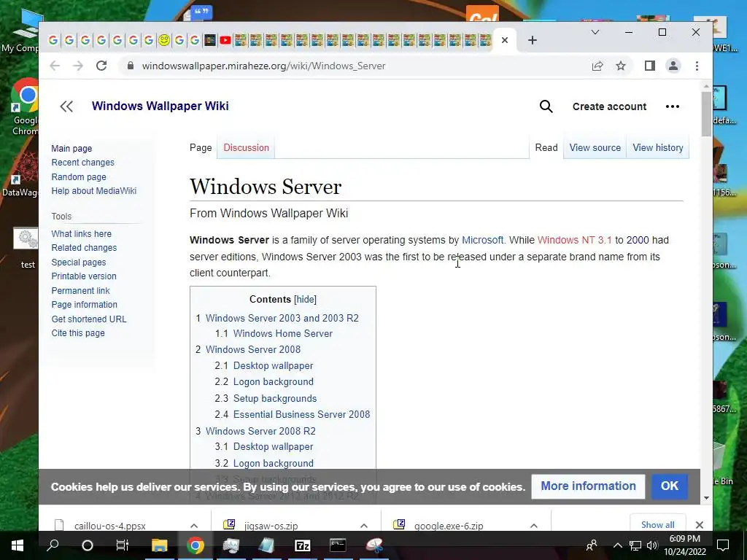Go to a Random page

click(x=79, y=176)
